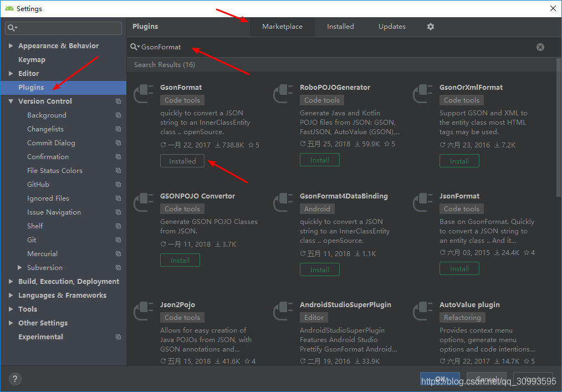Click project-level icon beside Git

click(x=118, y=240)
